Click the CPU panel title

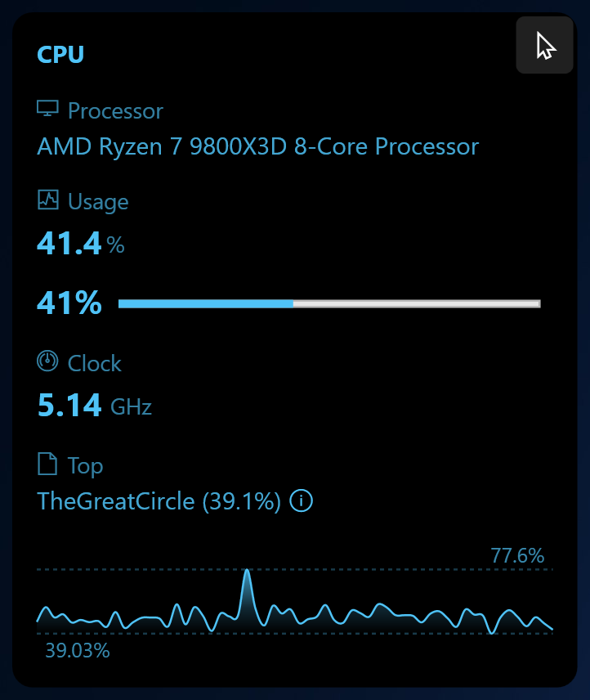(x=60, y=54)
